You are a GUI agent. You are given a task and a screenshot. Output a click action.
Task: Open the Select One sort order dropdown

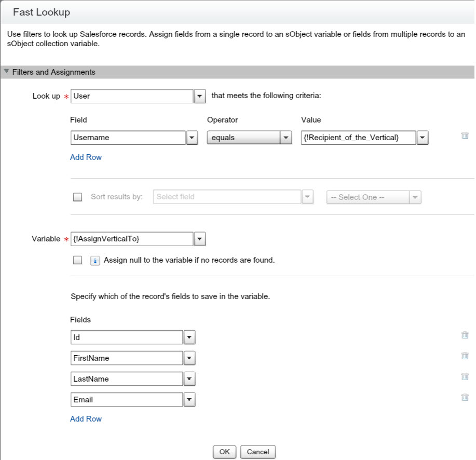(373, 197)
